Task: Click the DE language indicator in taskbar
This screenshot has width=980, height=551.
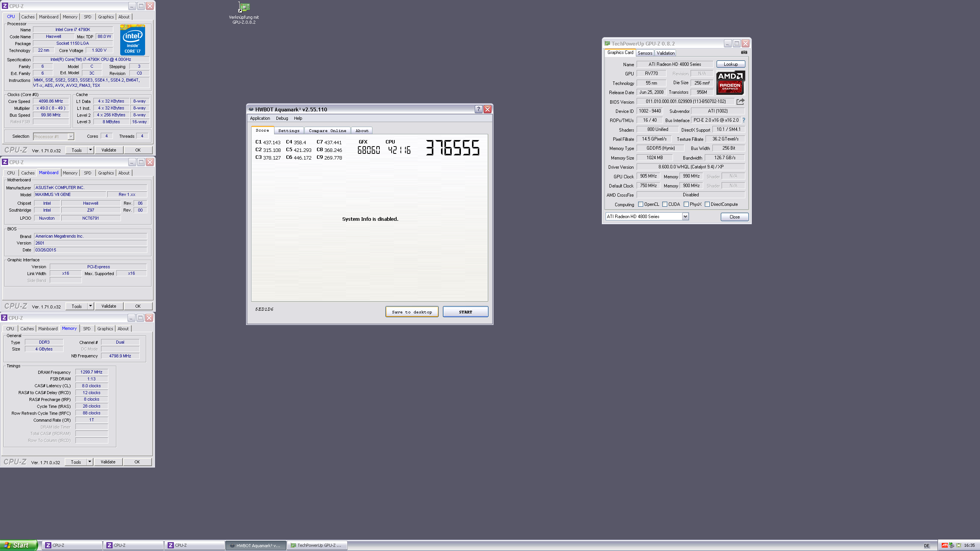Action: (926, 546)
